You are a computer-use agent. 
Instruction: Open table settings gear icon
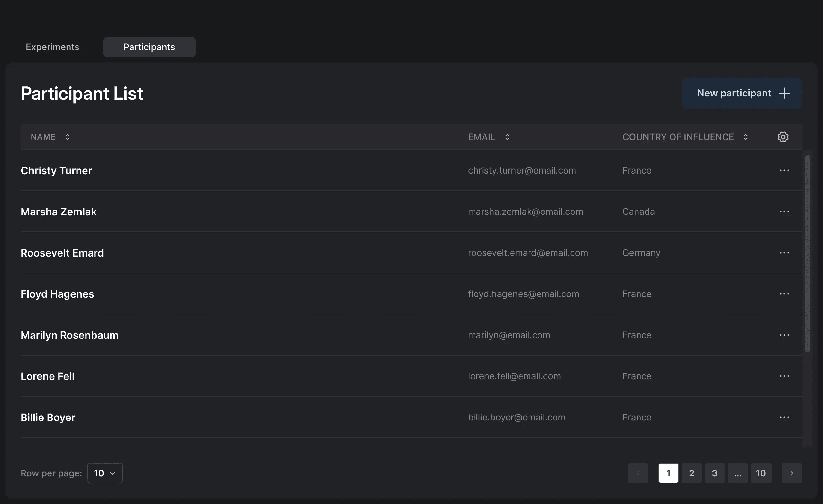[783, 137]
